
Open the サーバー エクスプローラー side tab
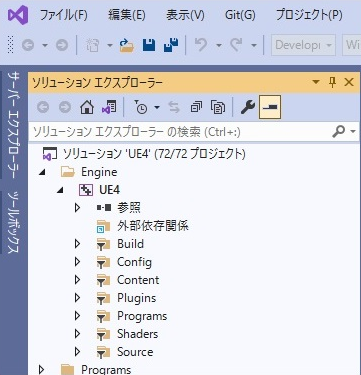pos(14,125)
